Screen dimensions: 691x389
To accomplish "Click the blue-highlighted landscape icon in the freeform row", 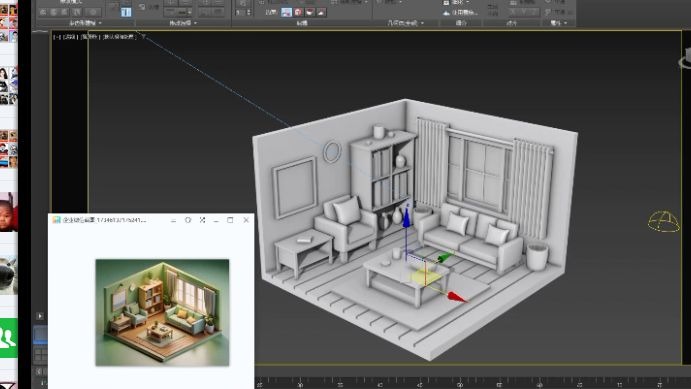I will tap(286, 12).
